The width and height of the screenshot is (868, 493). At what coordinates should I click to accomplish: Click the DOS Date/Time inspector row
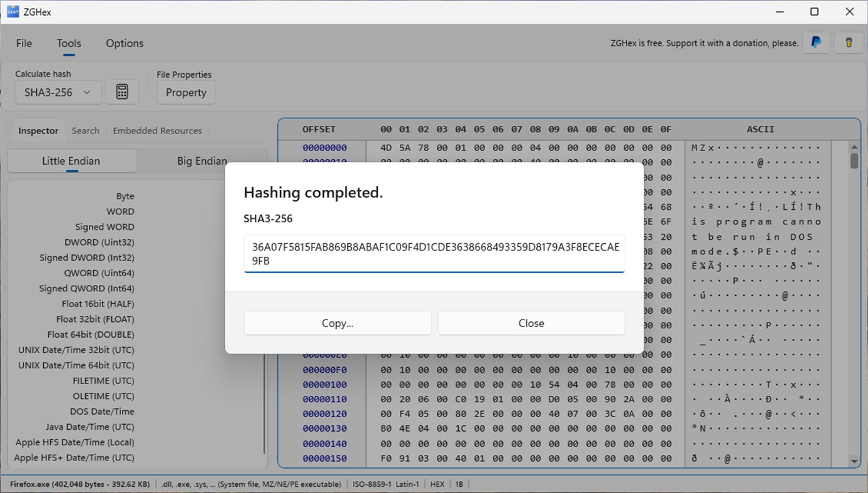[x=102, y=412]
